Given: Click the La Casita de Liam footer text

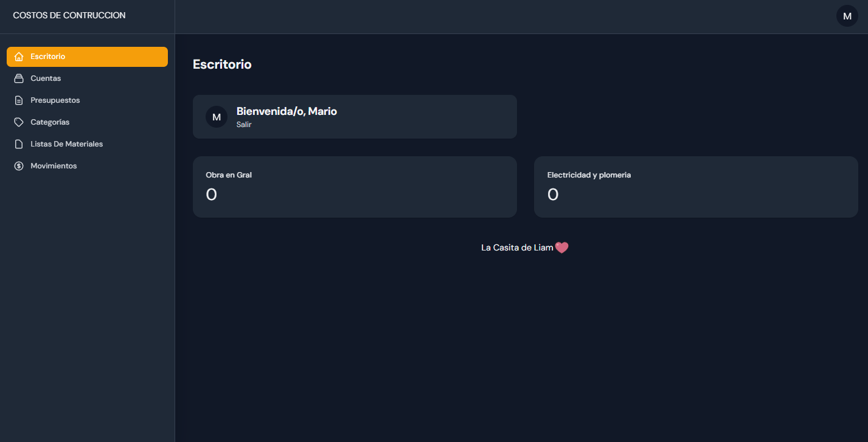Looking at the screenshot, I should coord(517,247).
